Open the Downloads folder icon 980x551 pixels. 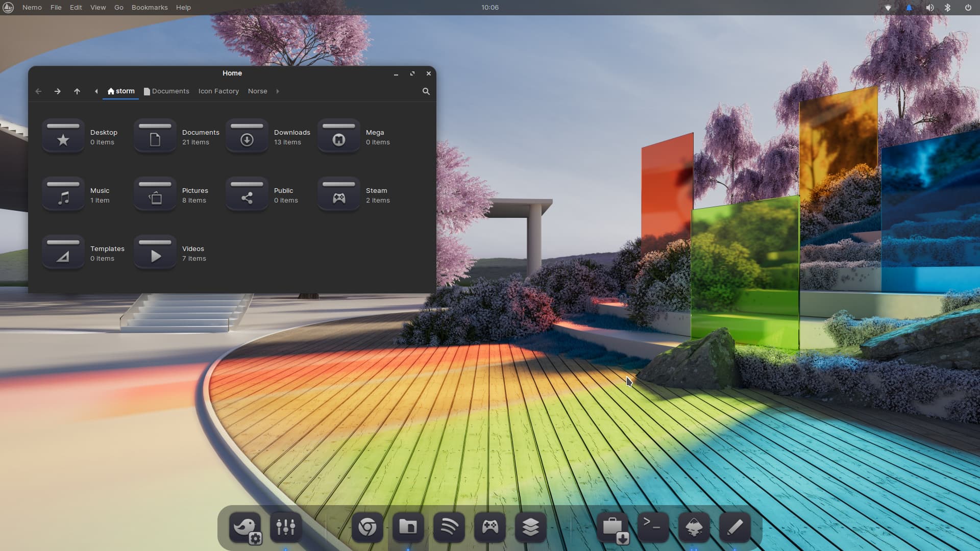[x=247, y=136]
